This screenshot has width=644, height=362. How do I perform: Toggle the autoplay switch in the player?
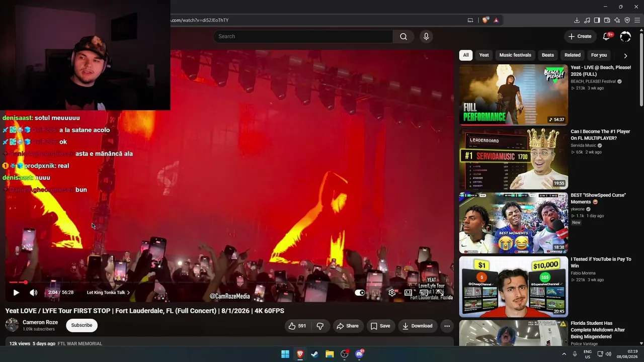pos(360,292)
